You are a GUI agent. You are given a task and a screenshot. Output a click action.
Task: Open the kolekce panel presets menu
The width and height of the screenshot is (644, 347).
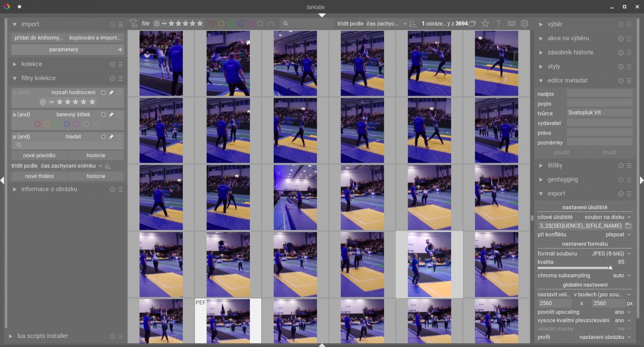tap(120, 64)
